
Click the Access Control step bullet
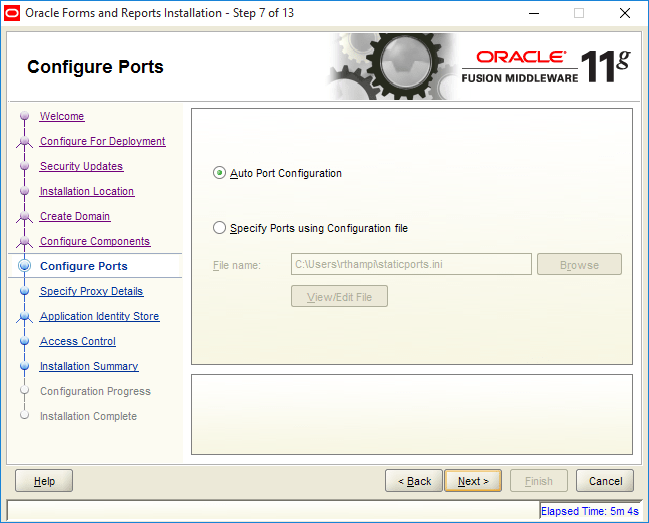pyautogui.click(x=24, y=341)
